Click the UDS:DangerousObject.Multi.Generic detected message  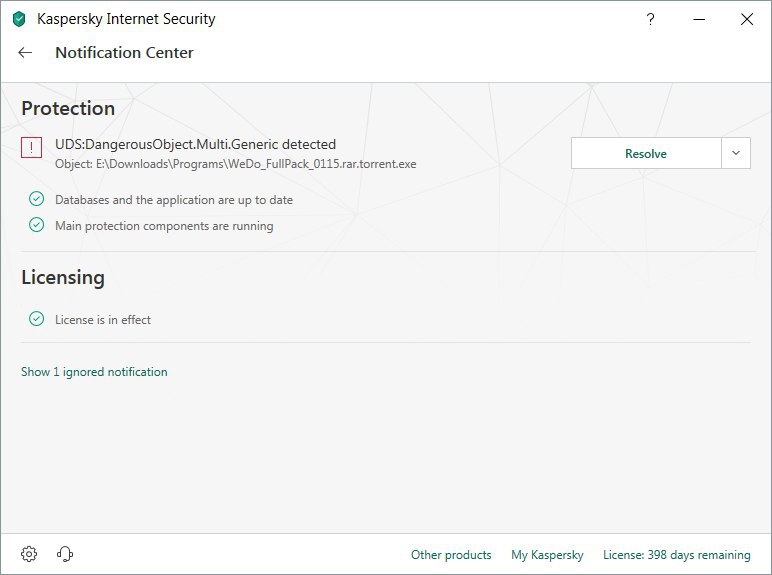tap(195, 144)
